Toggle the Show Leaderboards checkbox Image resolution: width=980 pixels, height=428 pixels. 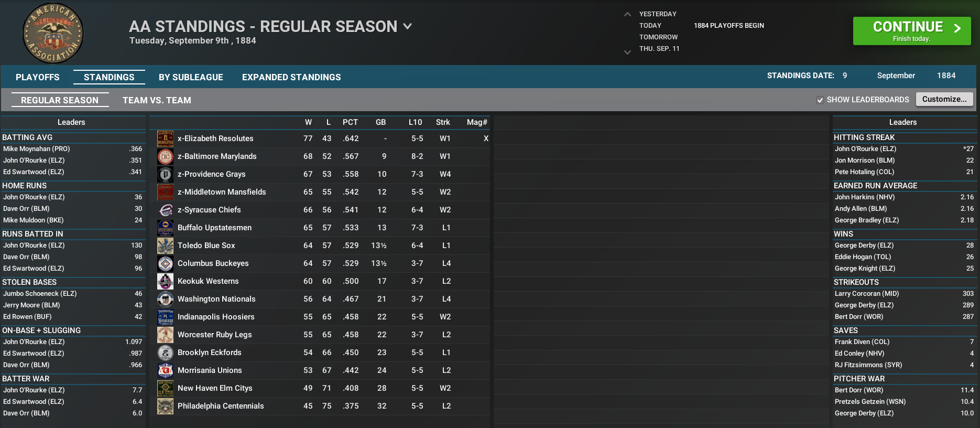coord(820,100)
